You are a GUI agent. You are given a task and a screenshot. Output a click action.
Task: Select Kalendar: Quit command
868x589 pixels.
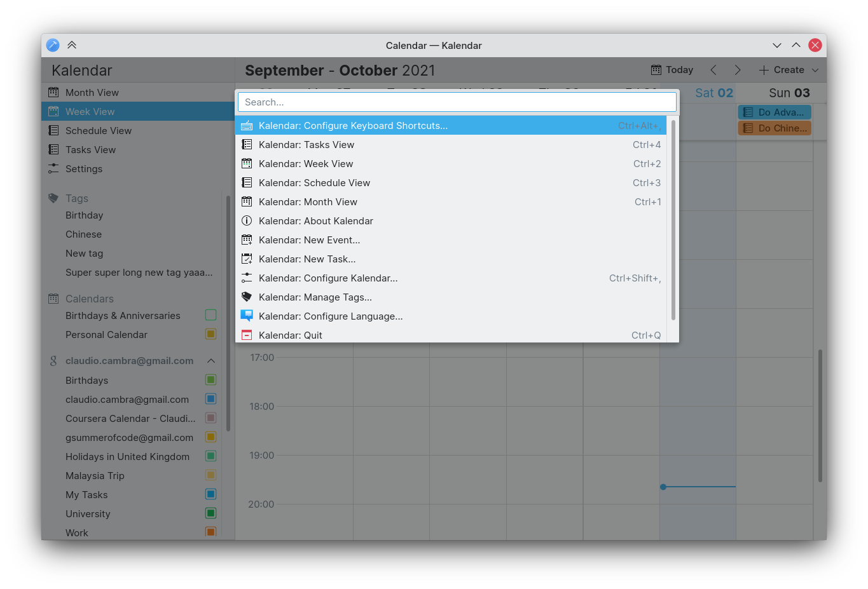click(x=451, y=335)
